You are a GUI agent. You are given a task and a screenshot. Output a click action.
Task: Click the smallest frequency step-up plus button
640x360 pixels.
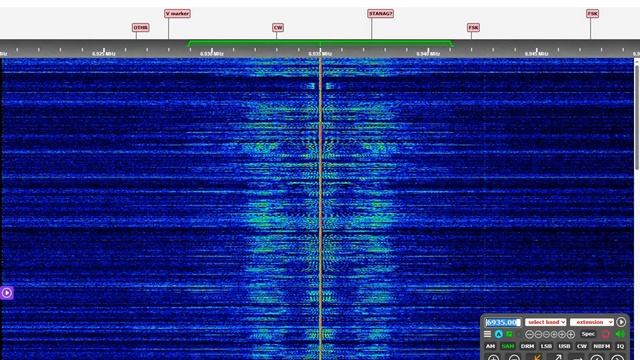click(x=554, y=334)
